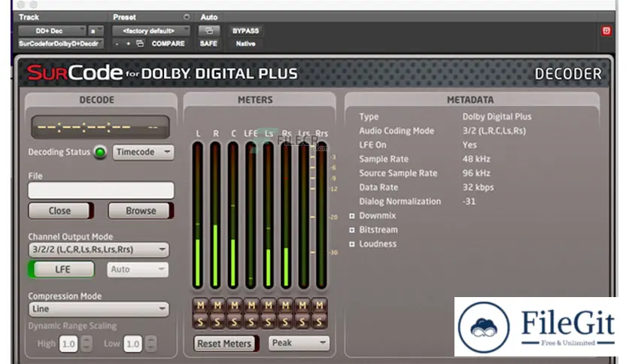Click the File path input field
The width and height of the screenshot is (629, 364).
coord(101,190)
